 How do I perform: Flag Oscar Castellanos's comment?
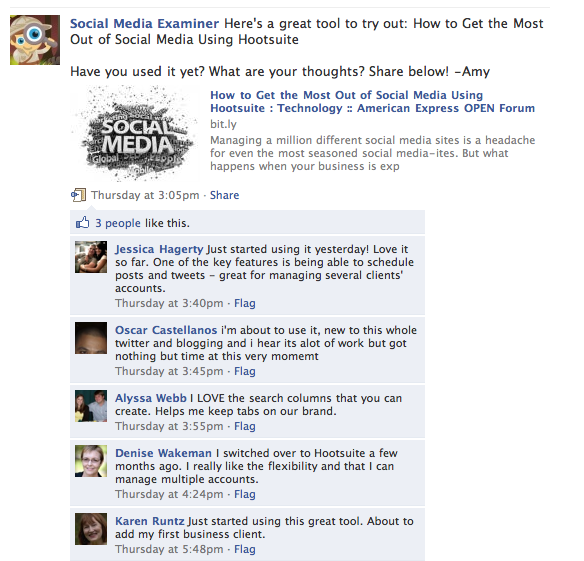(245, 371)
